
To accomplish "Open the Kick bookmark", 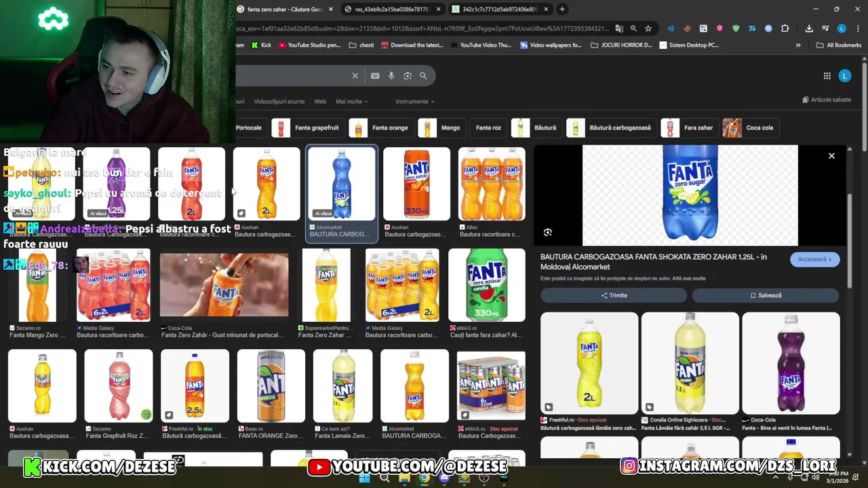I will [261, 45].
